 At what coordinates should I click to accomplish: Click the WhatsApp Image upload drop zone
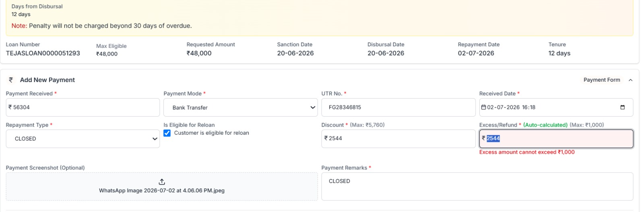(162, 187)
